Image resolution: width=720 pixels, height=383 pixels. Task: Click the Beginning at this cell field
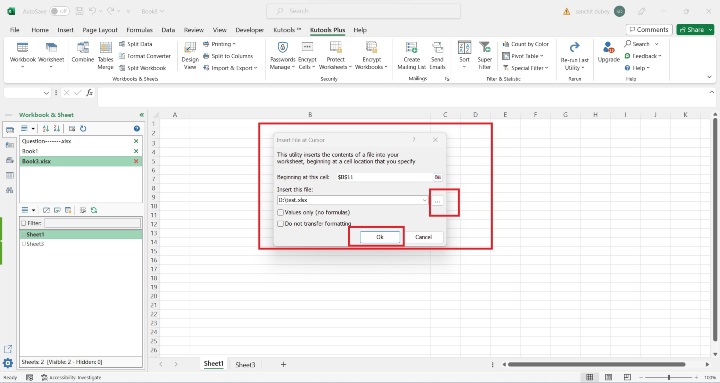coord(384,177)
